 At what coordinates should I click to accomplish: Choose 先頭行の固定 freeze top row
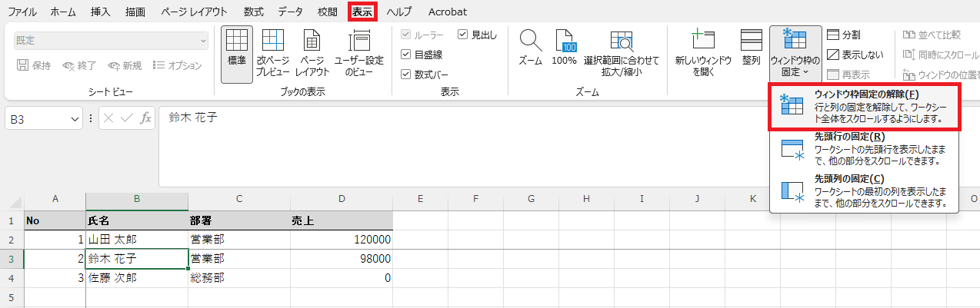click(x=865, y=149)
